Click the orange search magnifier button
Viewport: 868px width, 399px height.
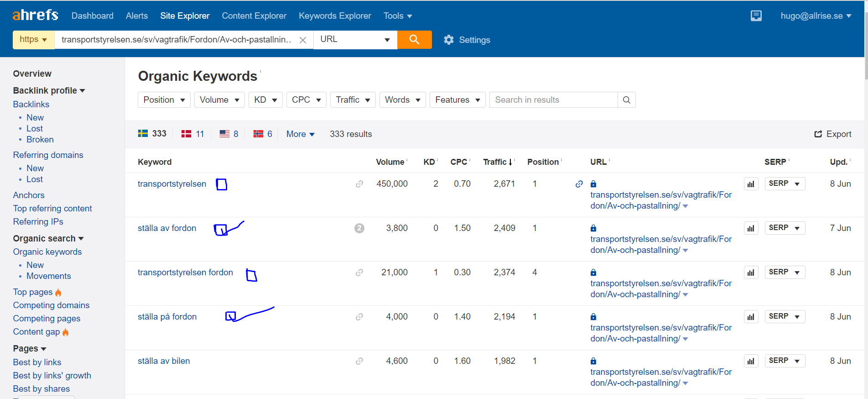point(414,40)
